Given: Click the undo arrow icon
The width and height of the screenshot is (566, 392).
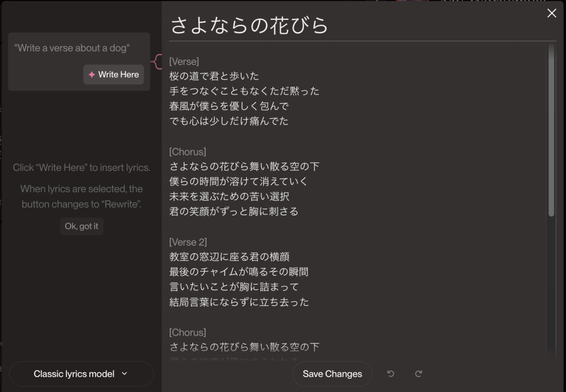Looking at the screenshot, I should pos(391,374).
